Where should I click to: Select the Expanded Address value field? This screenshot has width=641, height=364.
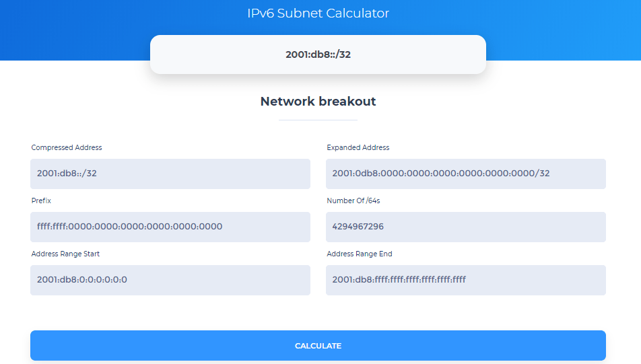coord(465,174)
